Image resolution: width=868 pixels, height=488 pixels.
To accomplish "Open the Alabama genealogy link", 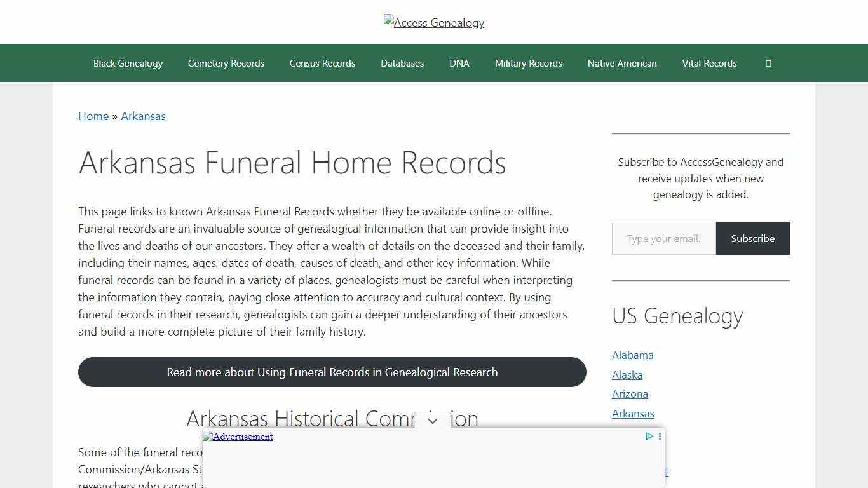I will (632, 355).
